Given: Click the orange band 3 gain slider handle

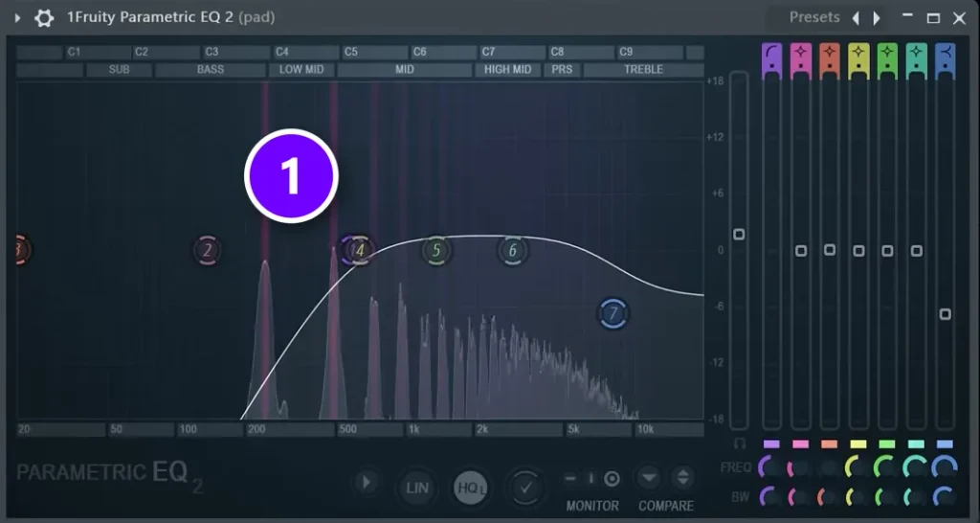Looking at the screenshot, I should tap(830, 250).
